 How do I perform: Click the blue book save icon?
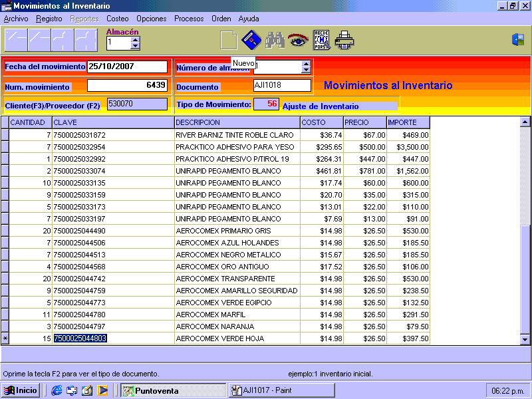(x=251, y=41)
